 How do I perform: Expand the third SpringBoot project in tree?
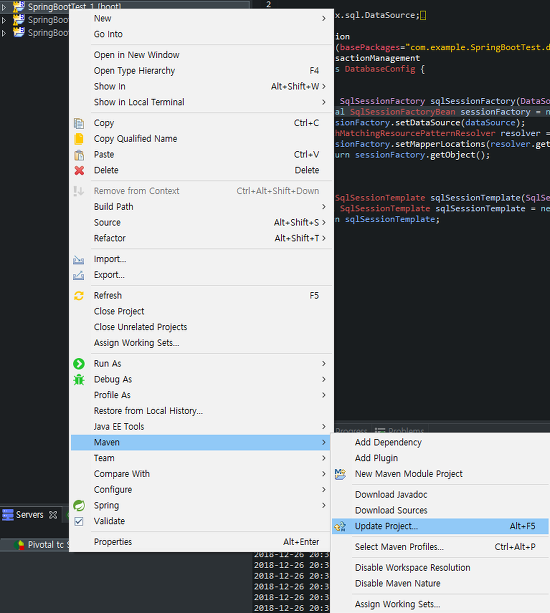[x=4, y=33]
